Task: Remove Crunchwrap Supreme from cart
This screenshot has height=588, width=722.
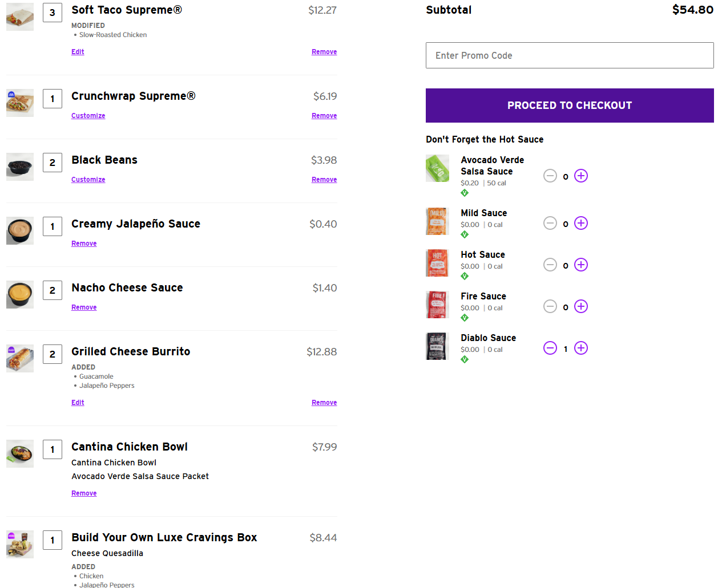Action: pos(324,116)
